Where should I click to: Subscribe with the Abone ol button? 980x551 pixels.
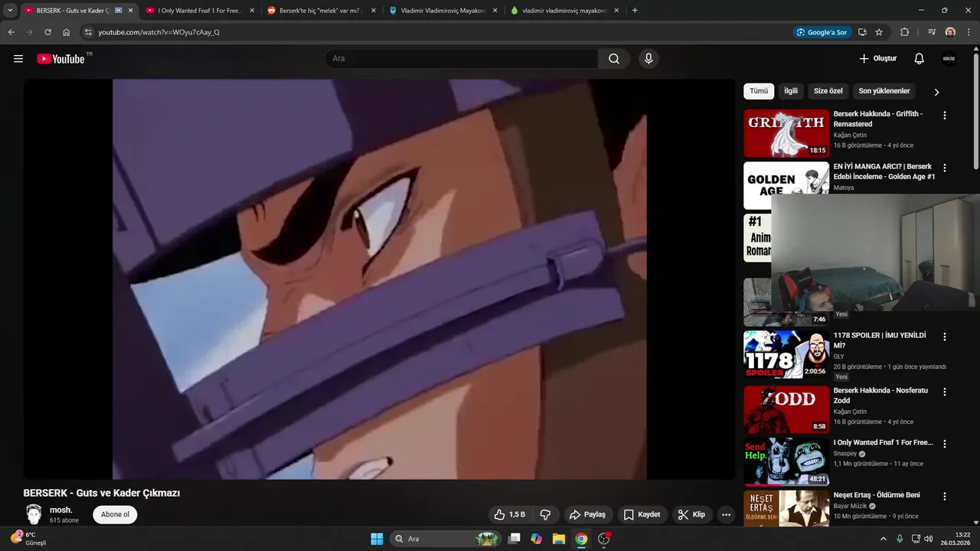pos(115,514)
